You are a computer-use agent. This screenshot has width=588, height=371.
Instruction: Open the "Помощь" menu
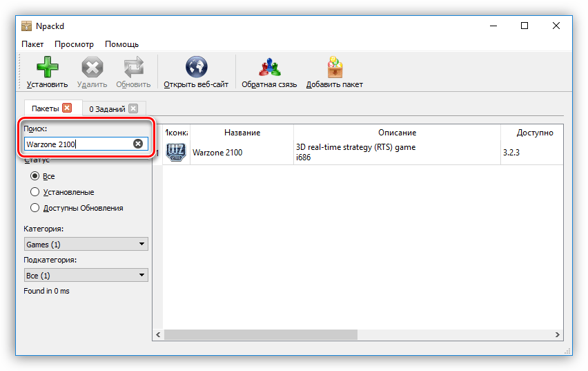coord(121,44)
